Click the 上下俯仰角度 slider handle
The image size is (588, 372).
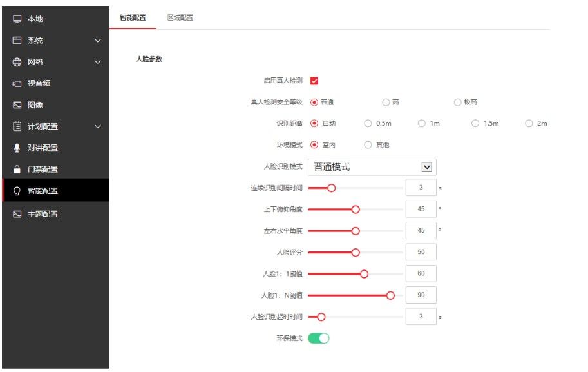tap(356, 210)
